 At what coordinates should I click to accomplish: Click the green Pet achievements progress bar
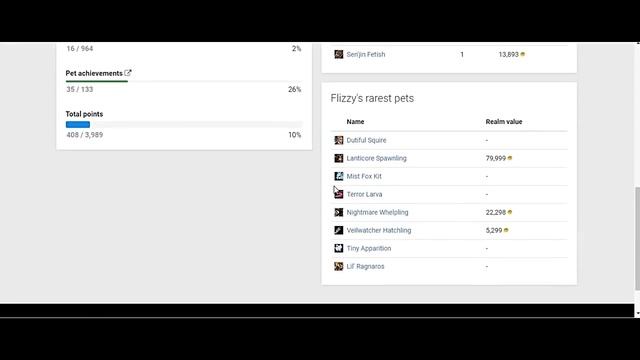[x=97, y=81]
